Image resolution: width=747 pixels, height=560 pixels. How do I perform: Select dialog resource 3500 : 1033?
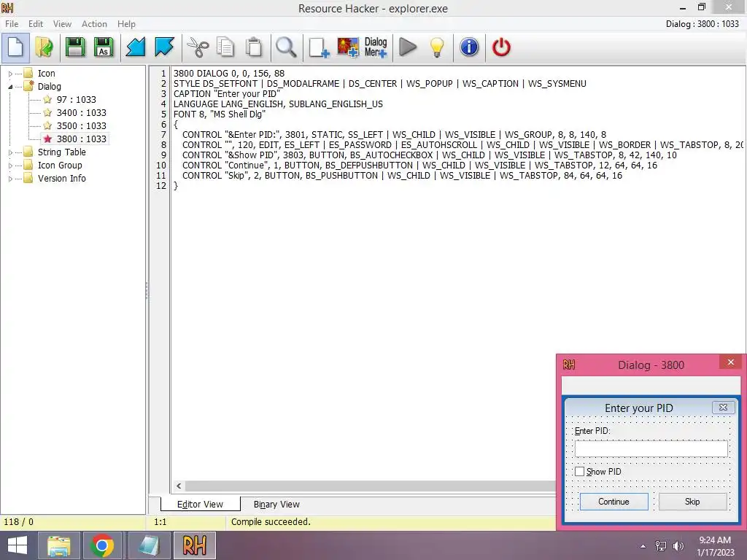point(82,125)
